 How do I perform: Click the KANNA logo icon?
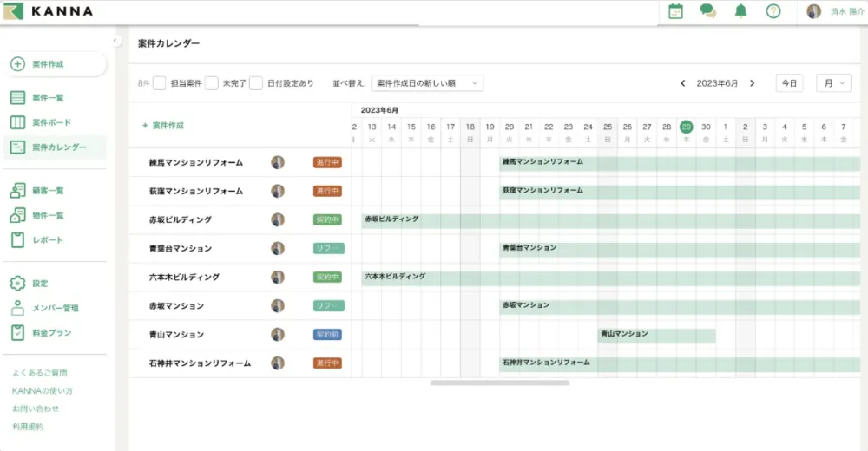point(13,10)
